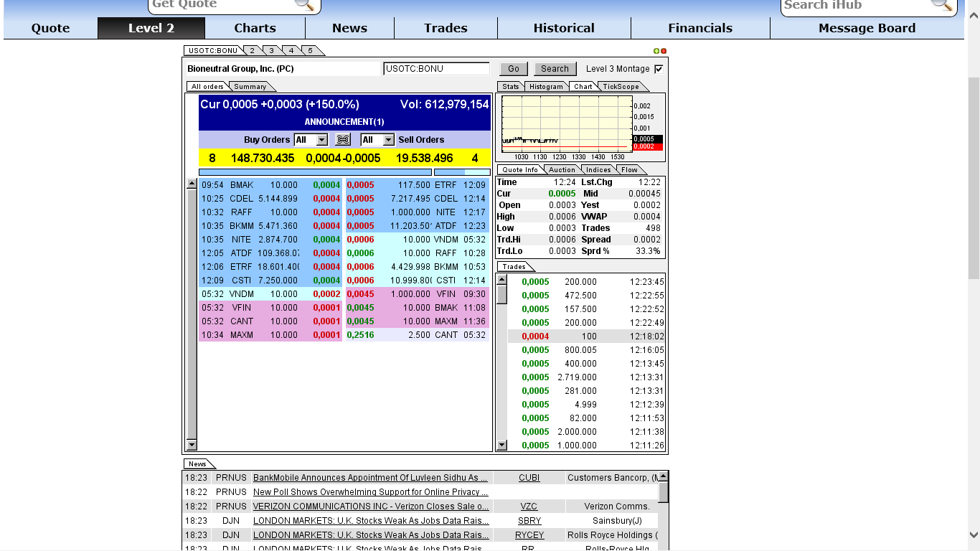Switch to the TickScope tab
Viewport: 980px width, 551px height.
click(x=621, y=87)
